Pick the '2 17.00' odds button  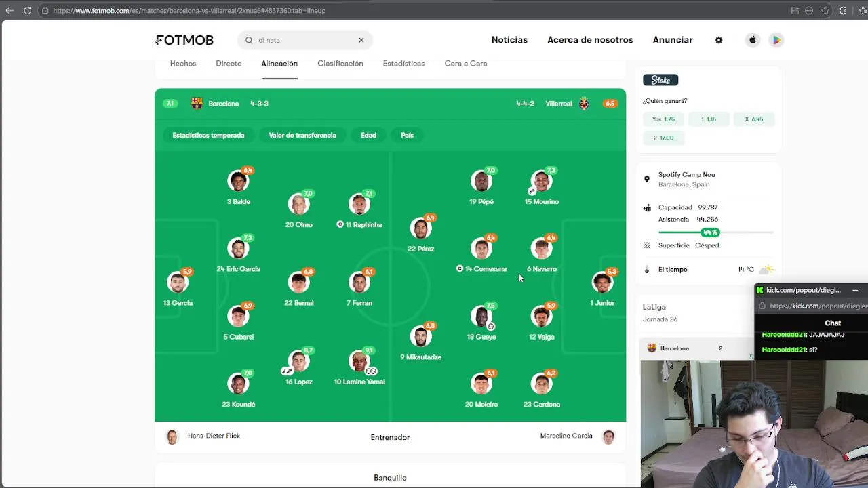point(663,138)
